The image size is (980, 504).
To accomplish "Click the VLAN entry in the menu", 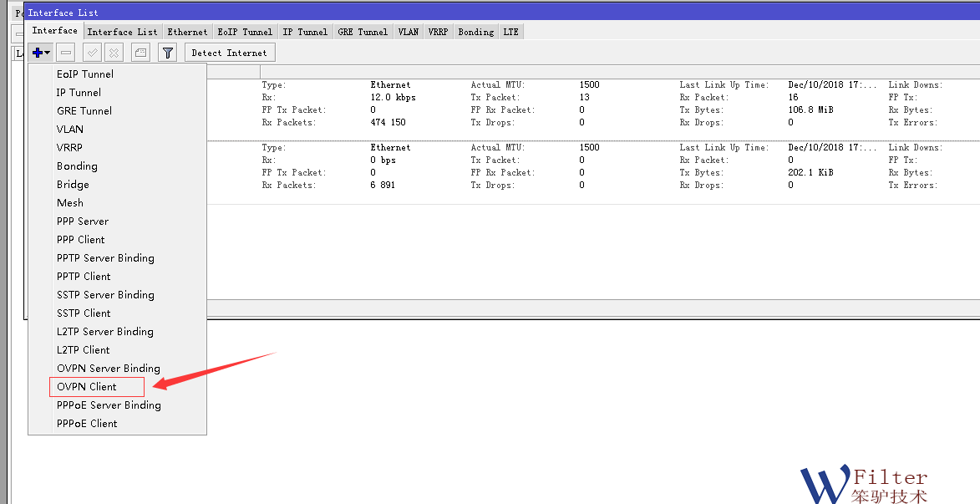I will click(x=70, y=130).
